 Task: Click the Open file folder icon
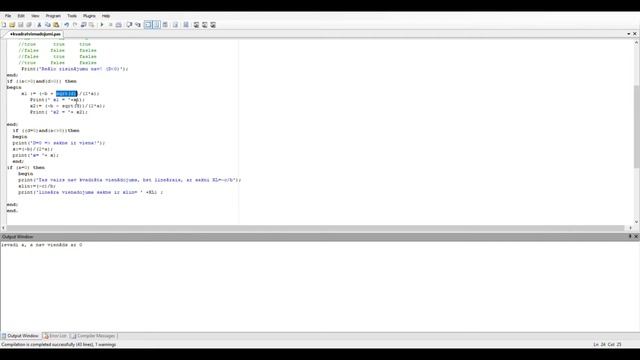(x=12, y=25)
